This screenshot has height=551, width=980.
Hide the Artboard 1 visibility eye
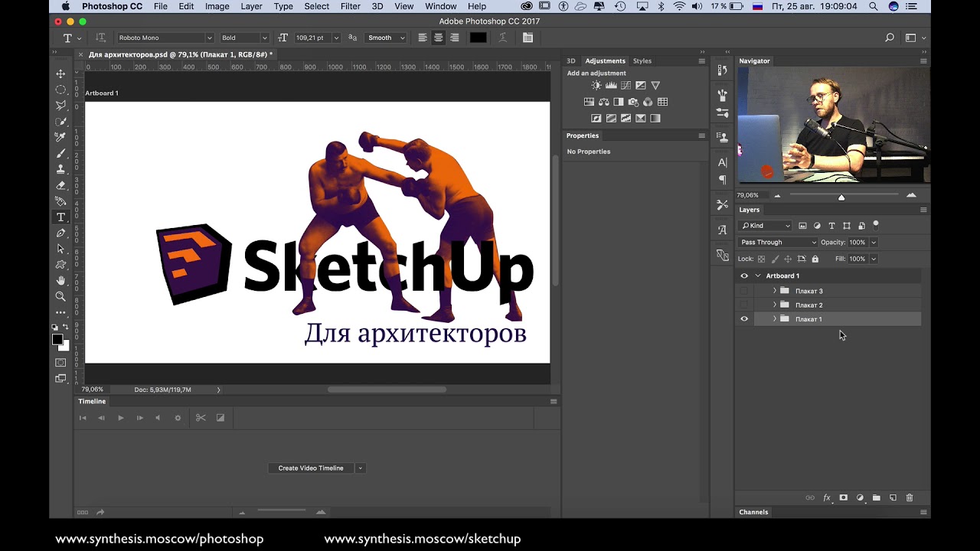(744, 275)
